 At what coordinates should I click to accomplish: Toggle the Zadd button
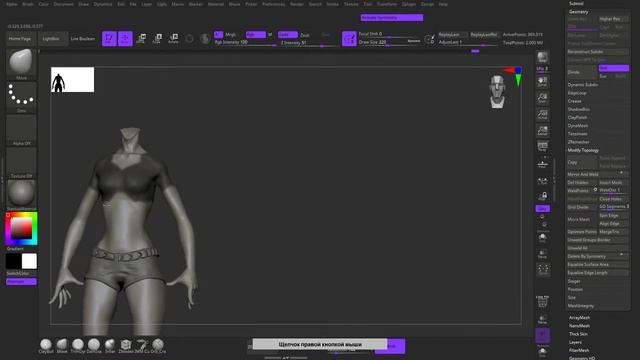click(x=288, y=35)
